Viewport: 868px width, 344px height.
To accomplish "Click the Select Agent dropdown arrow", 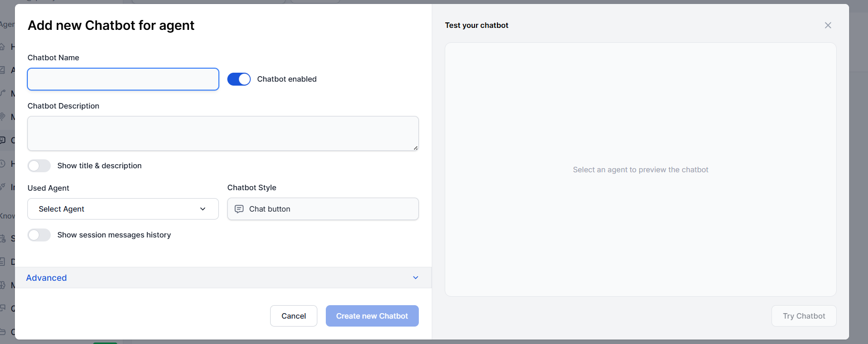I will [x=203, y=209].
